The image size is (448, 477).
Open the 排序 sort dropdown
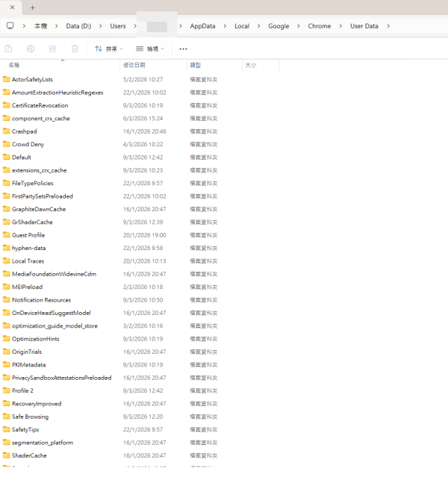[x=109, y=49]
